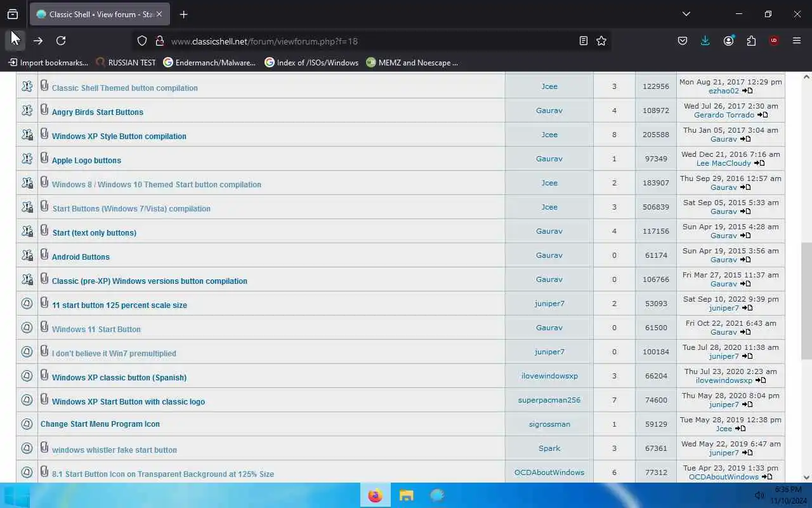Open the Firefox account icon

[x=728, y=41]
